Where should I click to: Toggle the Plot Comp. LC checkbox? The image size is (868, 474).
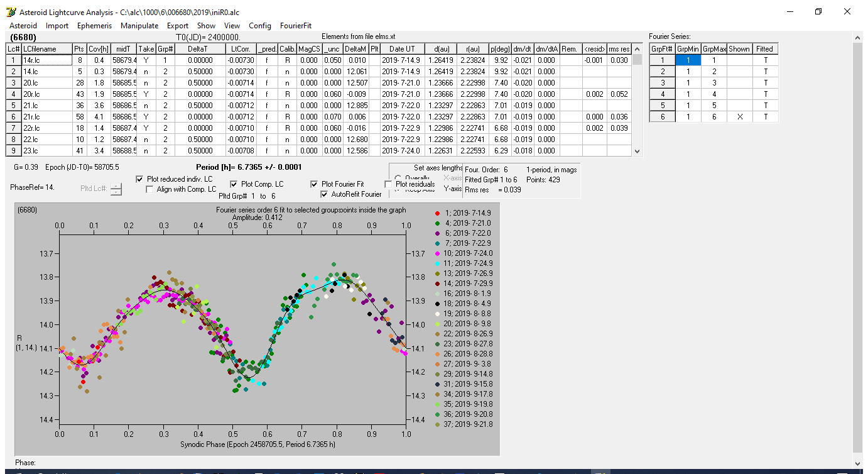(234, 184)
